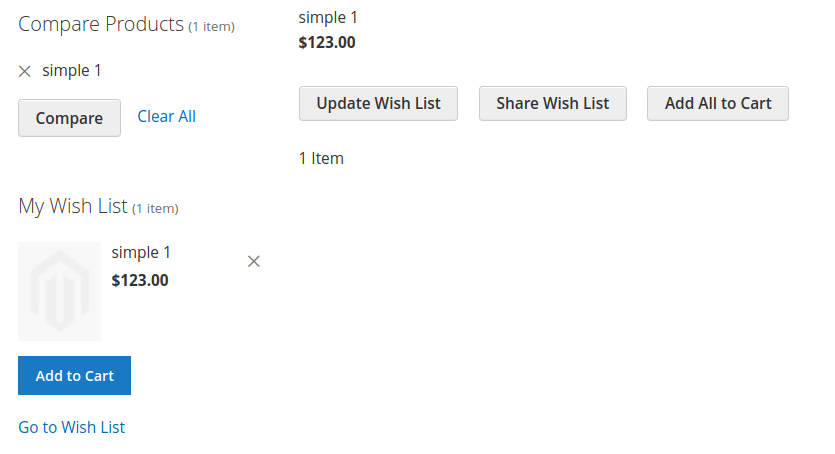Remove simple 1 from sidebar wish list
835x454 pixels.
(x=253, y=261)
